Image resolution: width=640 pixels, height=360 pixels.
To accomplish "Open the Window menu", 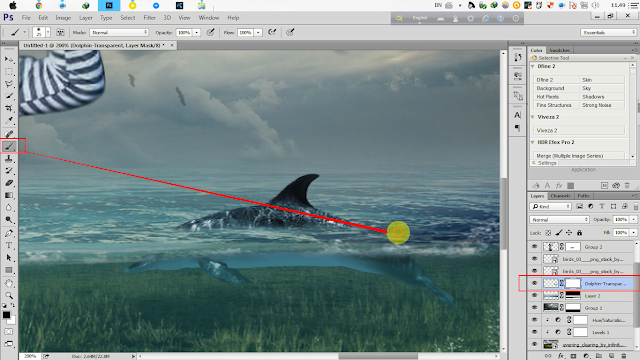I will coord(209,18).
